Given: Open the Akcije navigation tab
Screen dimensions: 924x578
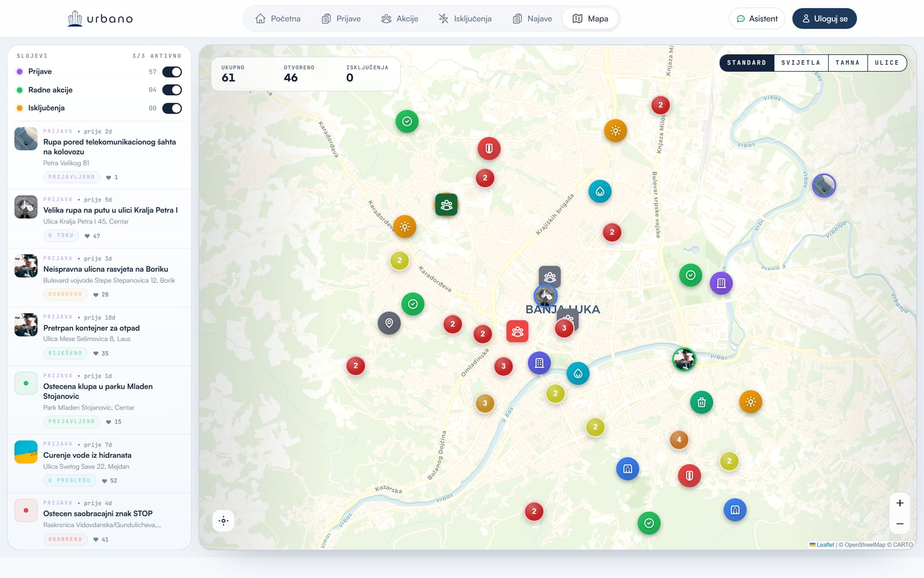Looking at the screenshot, I should point(400,18).
